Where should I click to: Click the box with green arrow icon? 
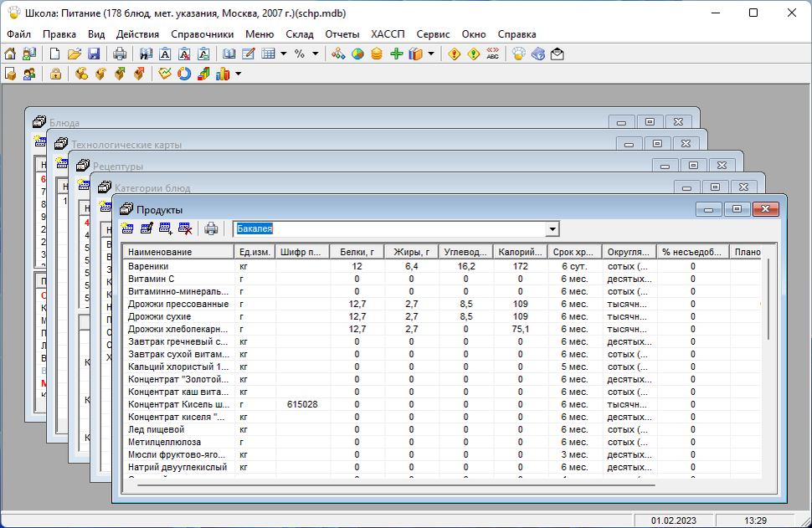120,74
